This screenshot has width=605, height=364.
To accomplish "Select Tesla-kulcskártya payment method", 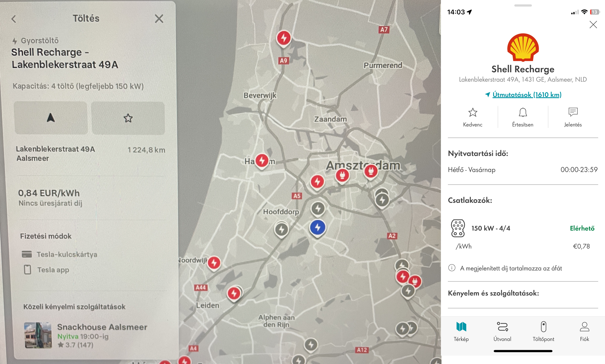I will click(x=60, y=254).
